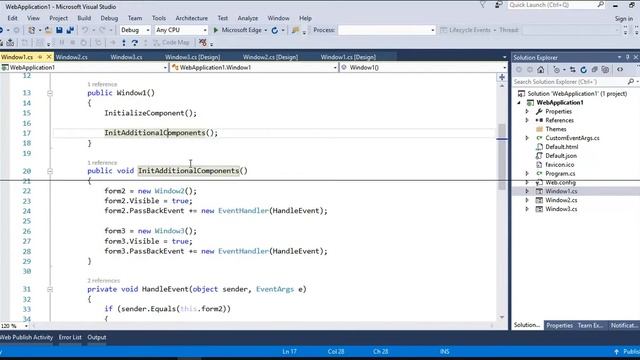Screen dimensions: 640x360
Task: Click the '2 references' link above HandleEvent
Action: tap(104, 281)
